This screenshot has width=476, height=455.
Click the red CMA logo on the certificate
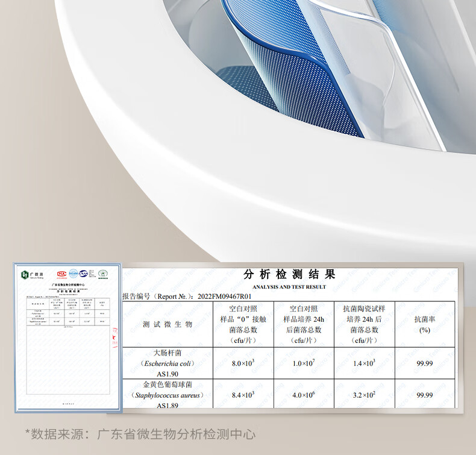pyautogui.click(x=61, y=274)
